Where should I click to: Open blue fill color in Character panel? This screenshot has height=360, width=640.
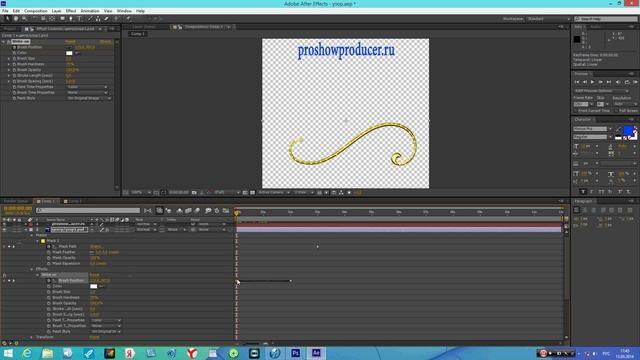coord(629,131)
